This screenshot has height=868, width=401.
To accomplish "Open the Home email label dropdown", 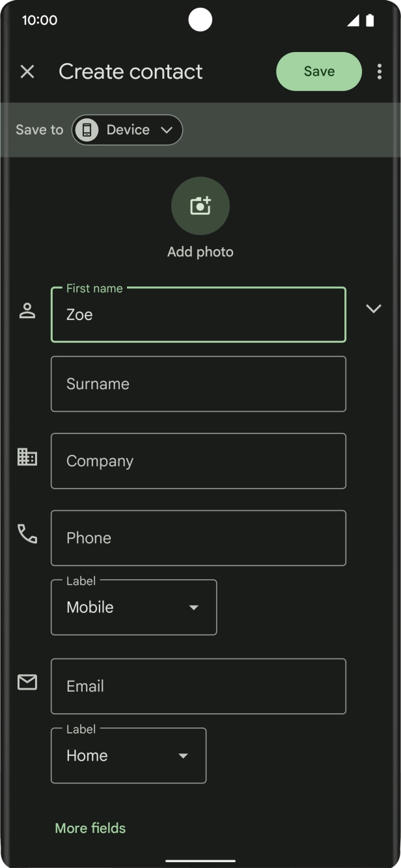I will [129, 755].
